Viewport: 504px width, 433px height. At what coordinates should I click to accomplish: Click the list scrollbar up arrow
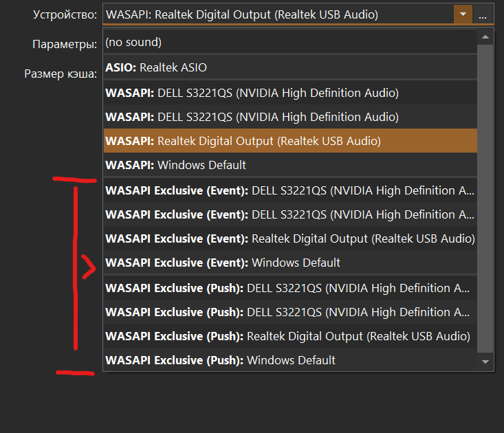point(485,37)
